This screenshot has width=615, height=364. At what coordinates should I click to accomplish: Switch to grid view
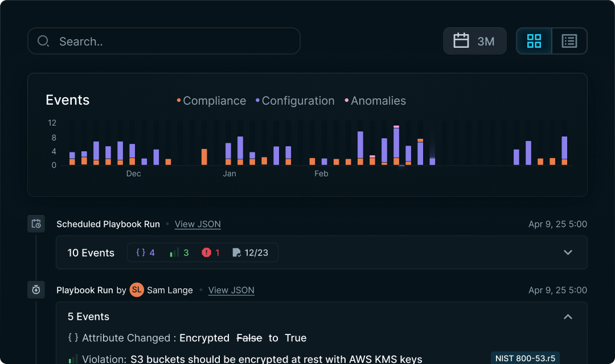[x=534, y=41]
